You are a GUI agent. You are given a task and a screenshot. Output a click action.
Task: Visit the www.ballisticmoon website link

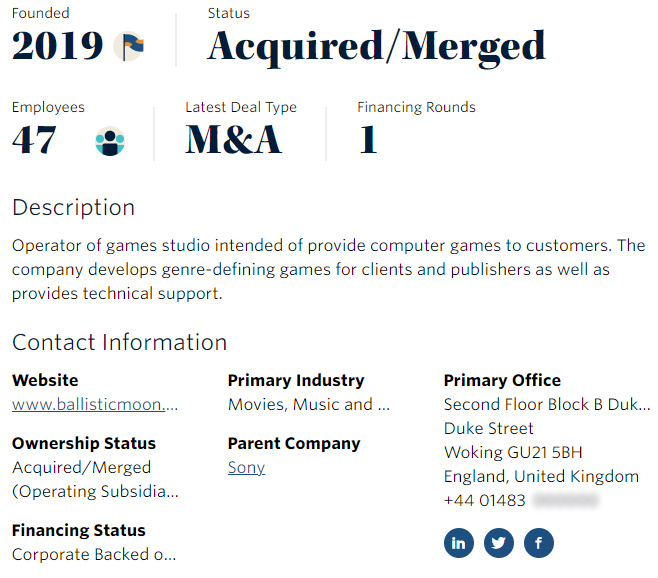click(x=95, y=405)
